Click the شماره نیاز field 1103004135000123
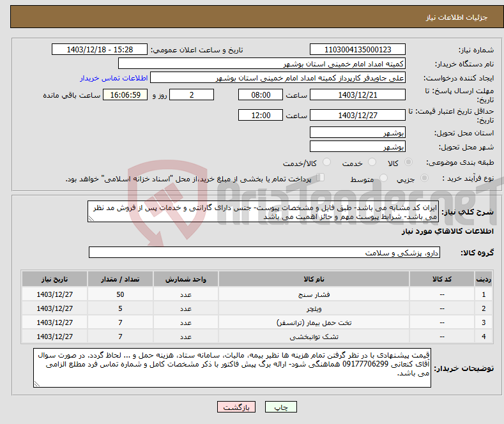 coord(358,49)
